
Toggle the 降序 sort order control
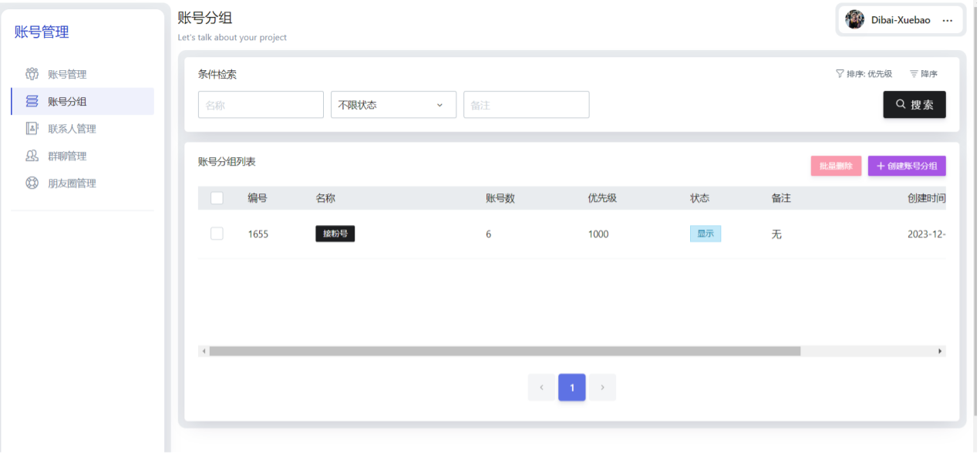tap(924, 74)
